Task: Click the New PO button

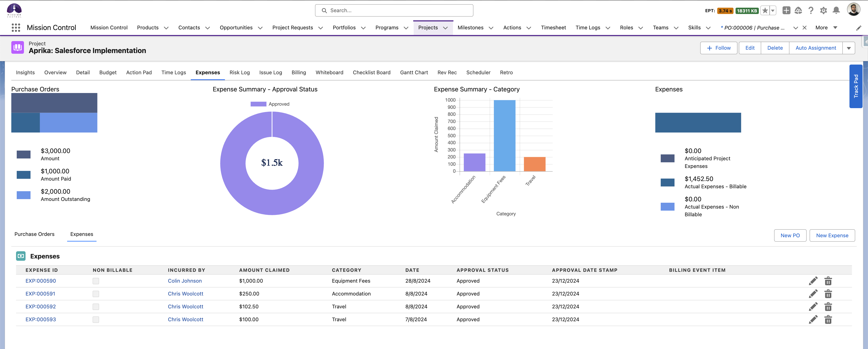Action: pyautogui.click(x=790, y=235)
